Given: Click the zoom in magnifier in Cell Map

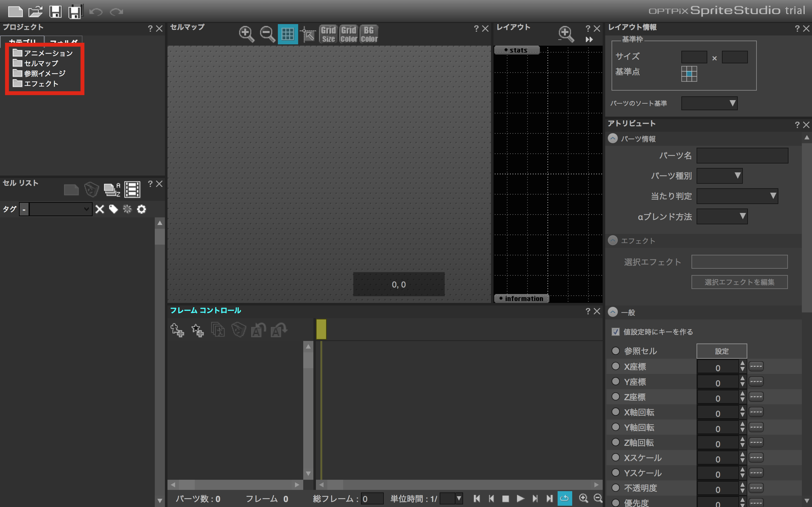Looking at the screenshot, I should 246,34.
